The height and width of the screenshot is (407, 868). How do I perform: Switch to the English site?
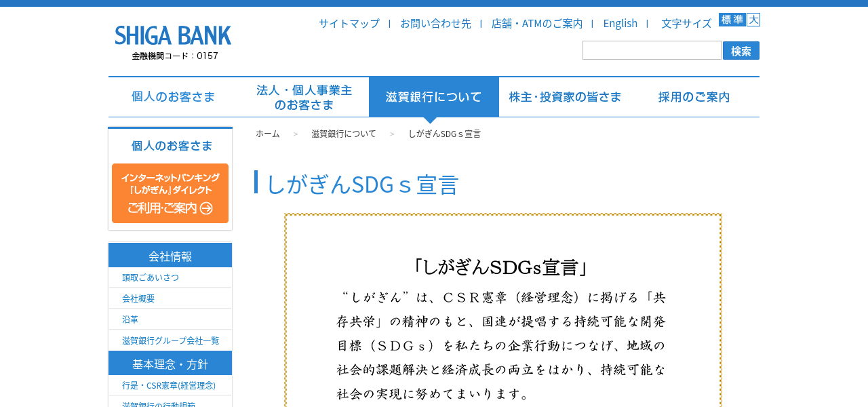(x=620, y=23)
